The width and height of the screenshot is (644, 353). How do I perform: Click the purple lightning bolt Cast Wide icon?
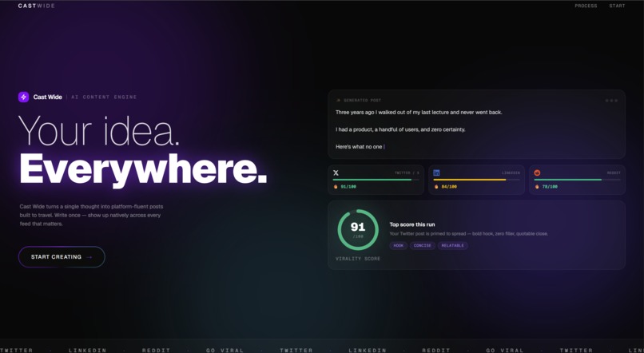coord(23,97)
